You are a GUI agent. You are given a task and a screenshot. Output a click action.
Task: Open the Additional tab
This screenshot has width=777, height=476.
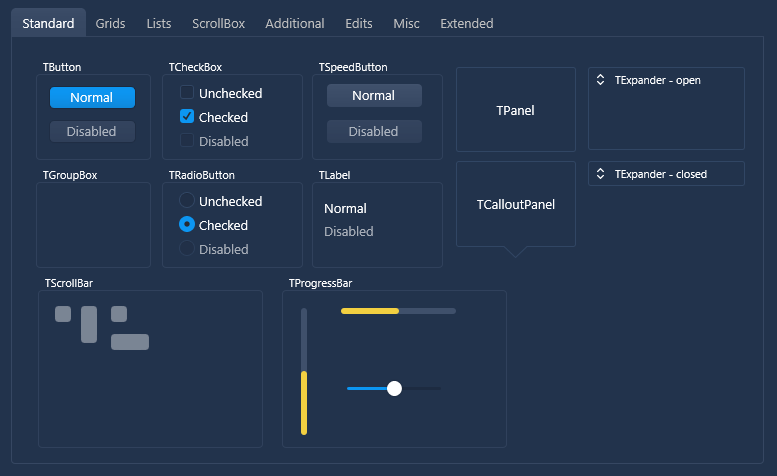pos(295,23)
